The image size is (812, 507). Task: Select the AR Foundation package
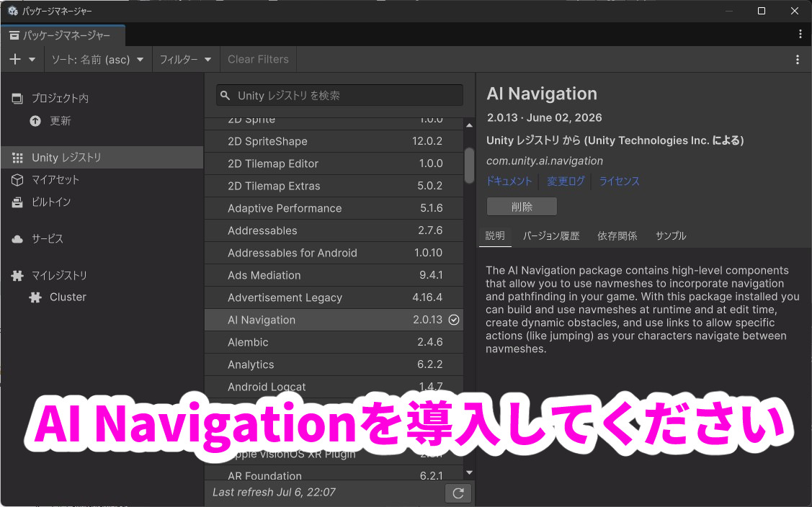click(334, 474)
